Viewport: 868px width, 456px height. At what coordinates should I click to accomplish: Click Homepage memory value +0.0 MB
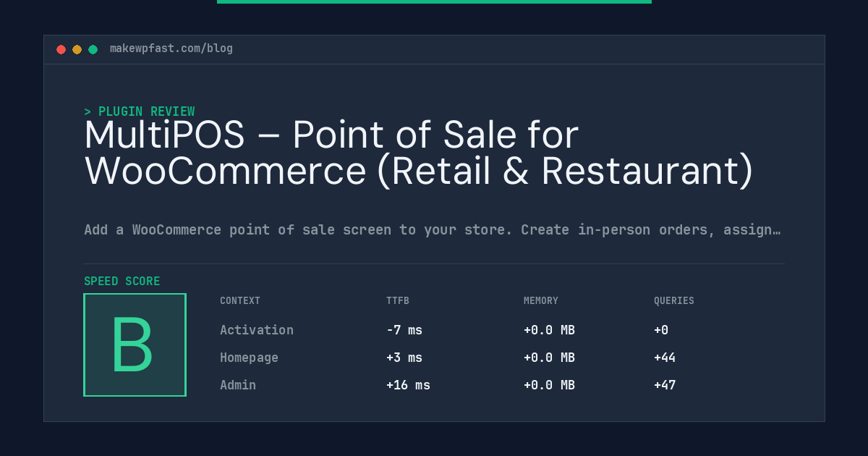tap(549, 358)
